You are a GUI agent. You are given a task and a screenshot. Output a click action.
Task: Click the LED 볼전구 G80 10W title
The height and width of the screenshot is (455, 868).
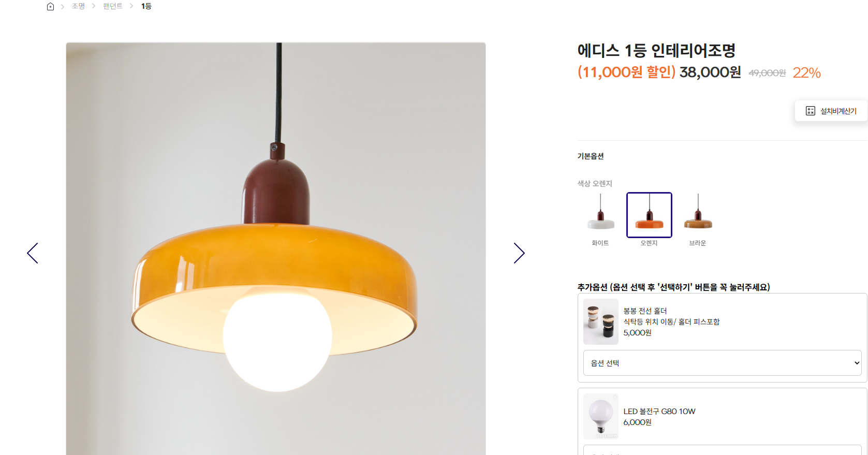coord(659,412)
